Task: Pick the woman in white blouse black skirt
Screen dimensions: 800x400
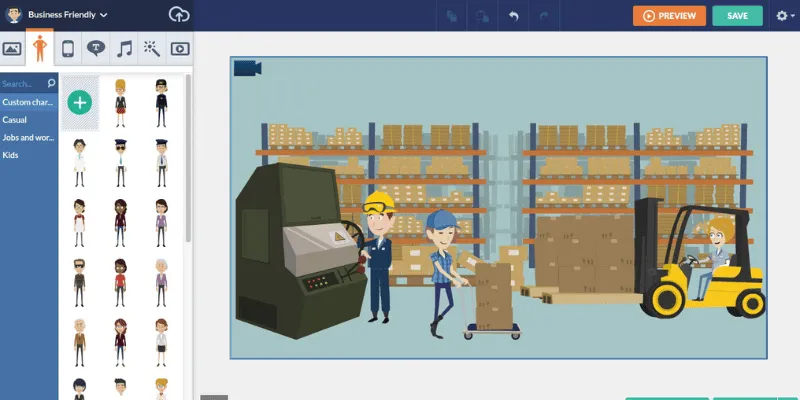Action: (x=161, y=342)
